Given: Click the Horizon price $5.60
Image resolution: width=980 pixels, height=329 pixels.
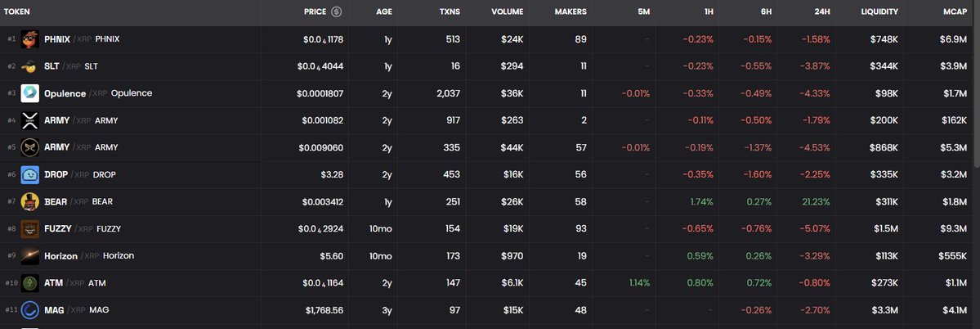Looking at the screenshot, I should (331, 256).
